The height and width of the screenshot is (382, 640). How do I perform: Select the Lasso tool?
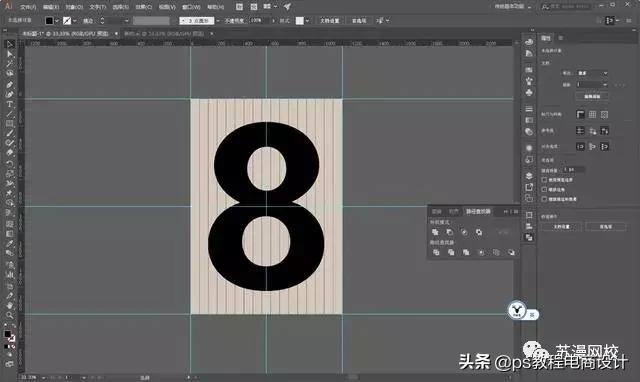10,73
